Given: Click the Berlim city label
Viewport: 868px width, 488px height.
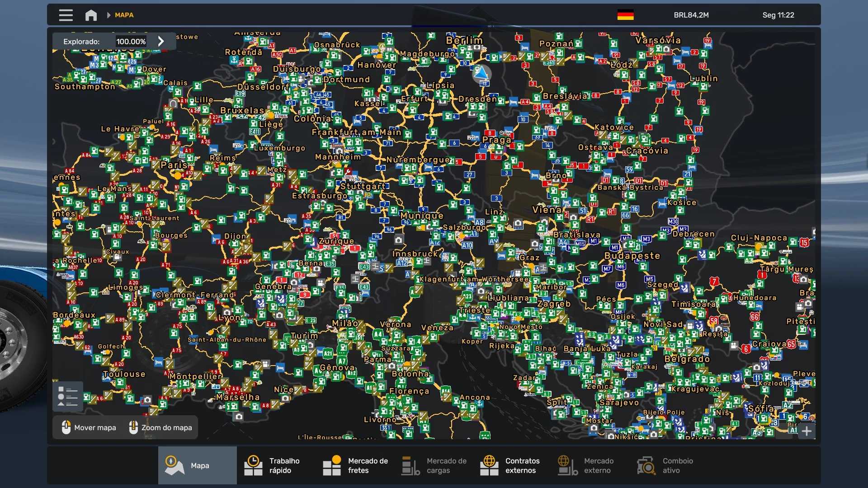Looking at the screenshot, I should click(464, 40).
